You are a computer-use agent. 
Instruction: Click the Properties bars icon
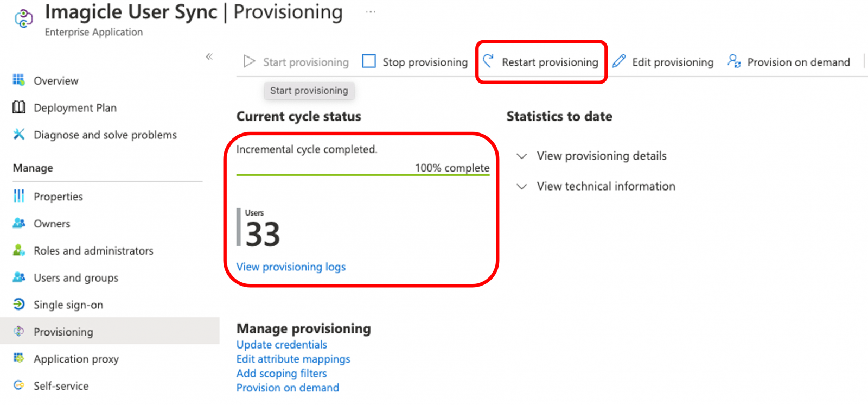click(19, 196)
